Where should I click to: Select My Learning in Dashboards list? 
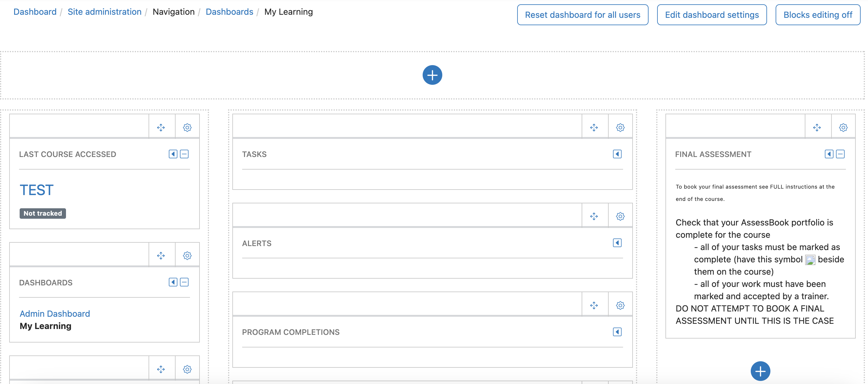[x=45, y=326]
